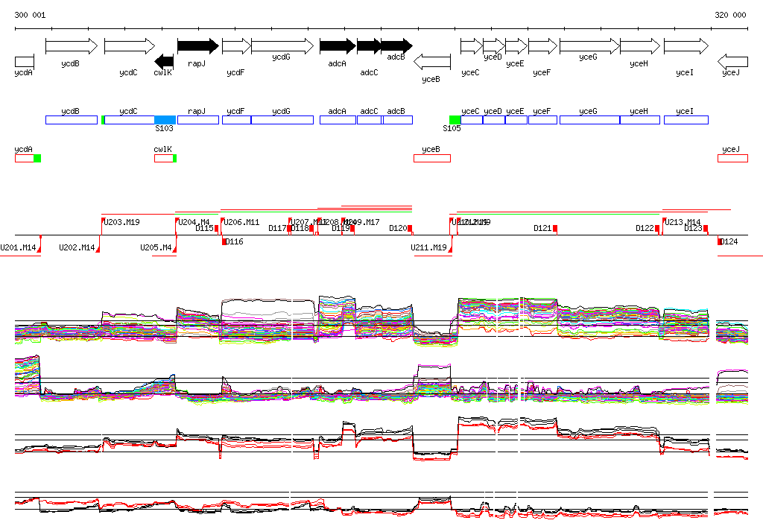Click the '320 000' end coordinate
This screenshot has height=532, width=763.
click(730, 15)
